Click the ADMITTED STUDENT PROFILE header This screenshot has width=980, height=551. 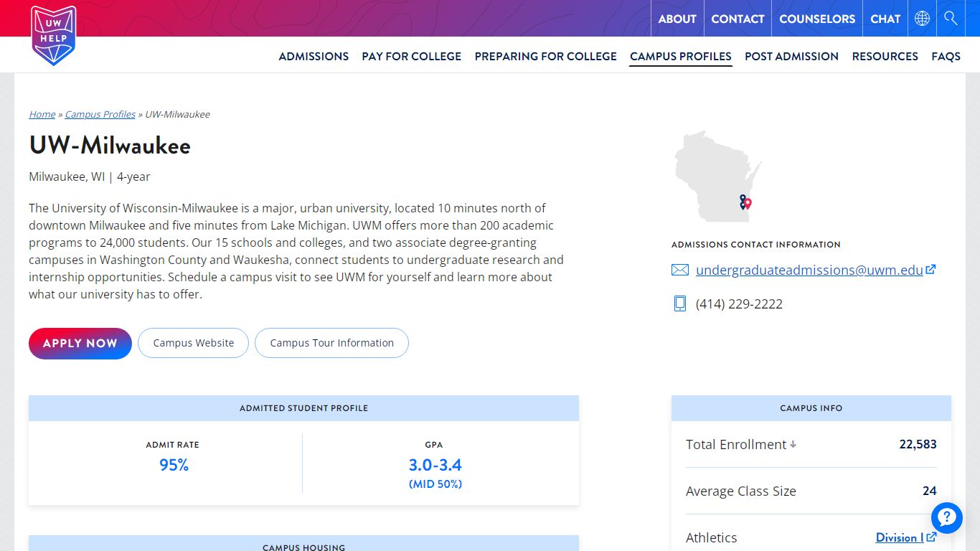click(303, 408)
